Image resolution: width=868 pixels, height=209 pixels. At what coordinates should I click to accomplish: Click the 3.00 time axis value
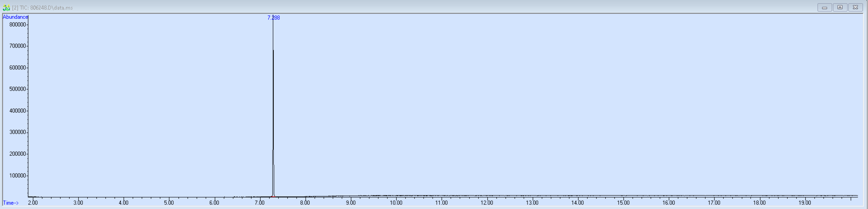(78, 203)
